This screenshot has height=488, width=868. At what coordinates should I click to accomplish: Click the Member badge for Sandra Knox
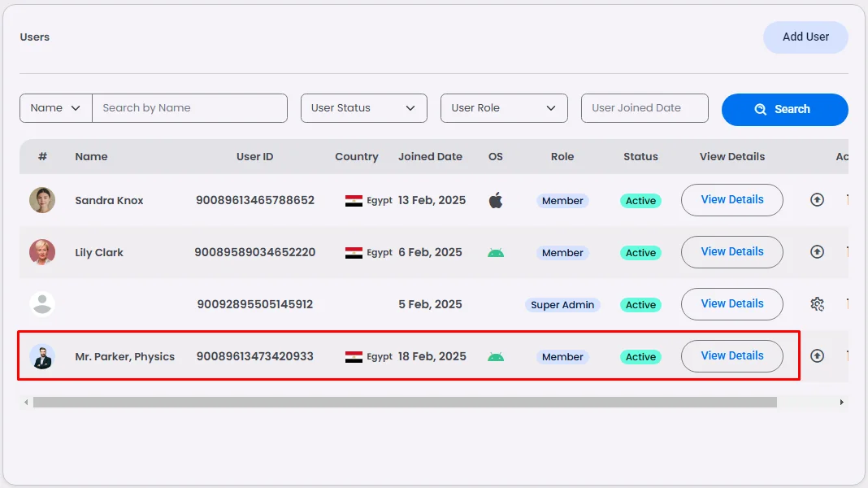tap(562, 201)
